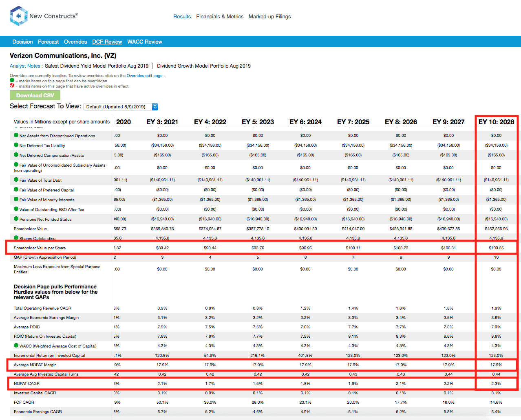Viewport: 521px width, 420px height.
Task: Click green dot beside Fair Value of Total Debt
Action: point(16,180)
